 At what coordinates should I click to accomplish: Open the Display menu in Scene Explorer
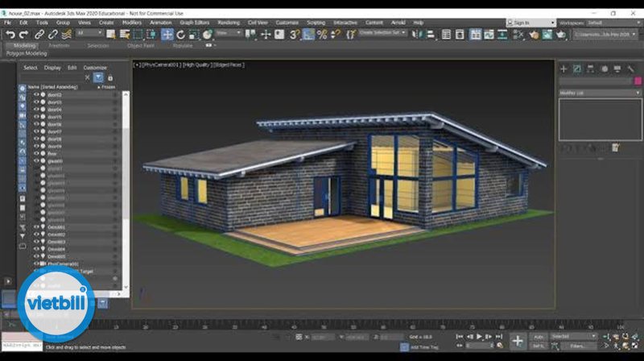pyautogui.click(x=52, y=68)
